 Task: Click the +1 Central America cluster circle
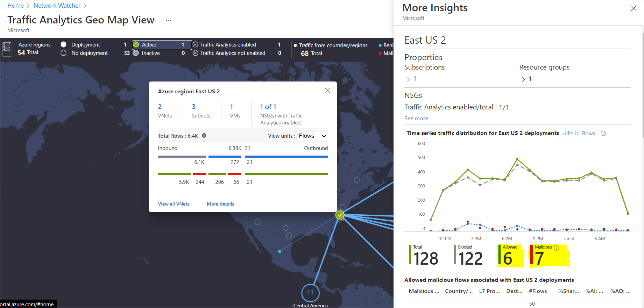click(310, 292)
